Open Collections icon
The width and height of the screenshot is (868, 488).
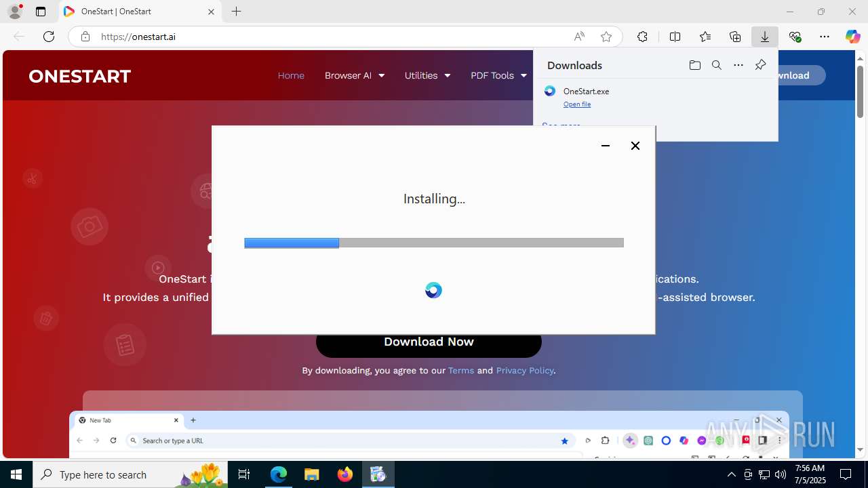[735, 37]
